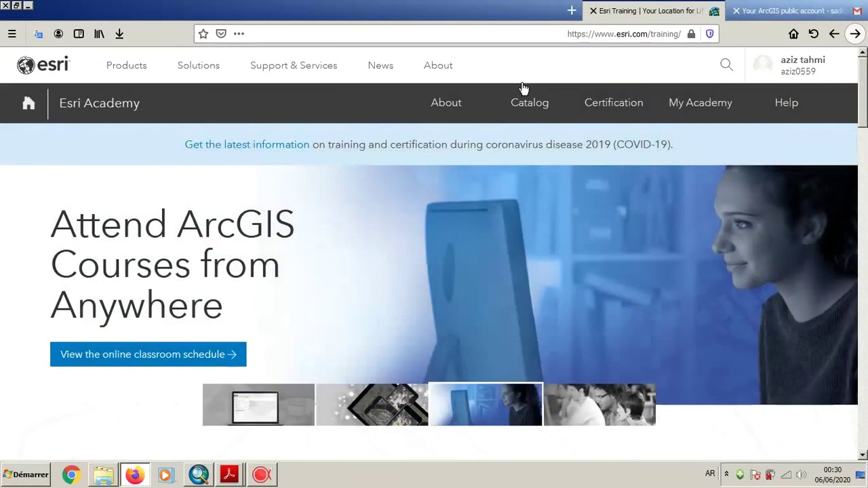This screenshot has width=868, height=488.
Task: Bookmark this page with the star
Action: pos(203,34)
